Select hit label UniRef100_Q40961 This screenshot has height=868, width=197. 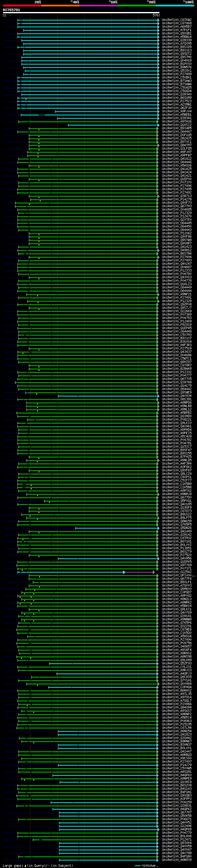tap(177, 426)
